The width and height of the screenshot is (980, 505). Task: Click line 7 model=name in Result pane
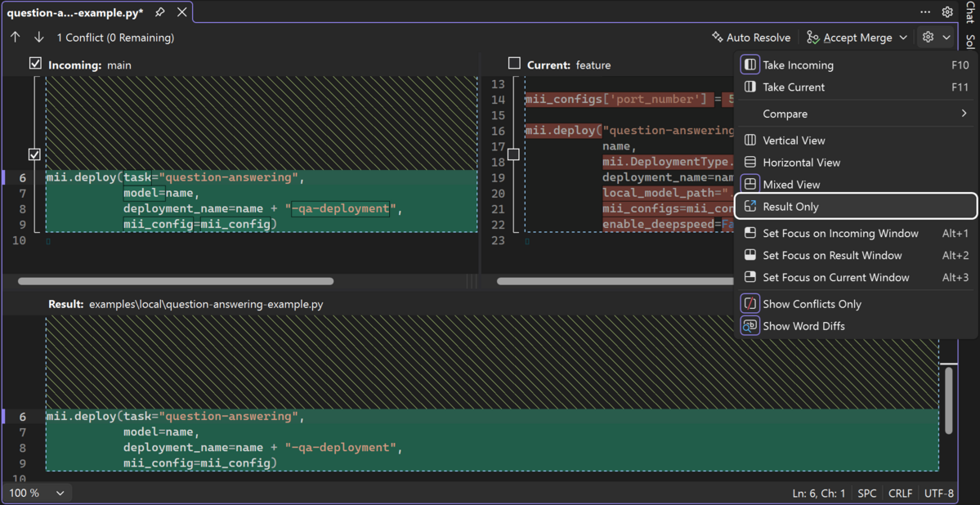click(161, 432)
